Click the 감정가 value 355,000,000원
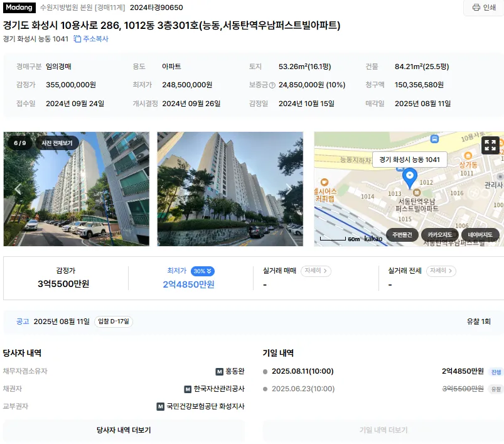This screenshot has height=444, width=504. pyautogui.click(x=71, y=85)
